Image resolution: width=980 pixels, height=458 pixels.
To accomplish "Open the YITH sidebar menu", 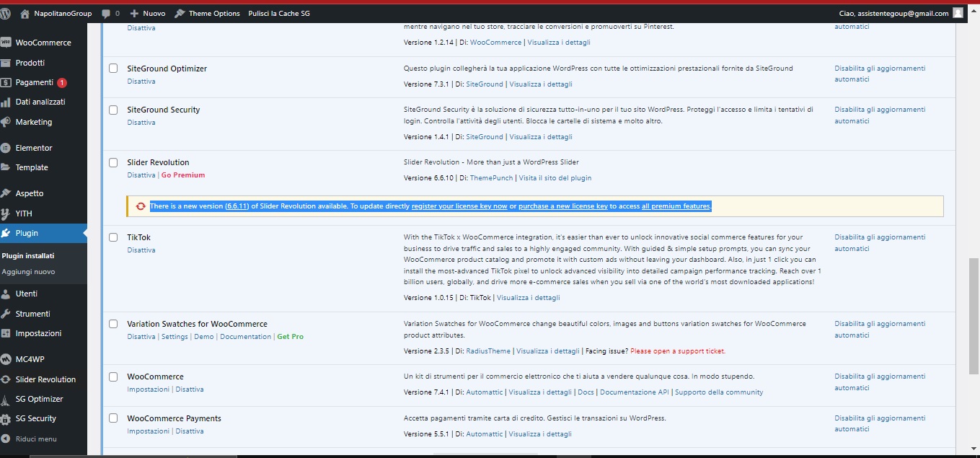I will point(24,213).
